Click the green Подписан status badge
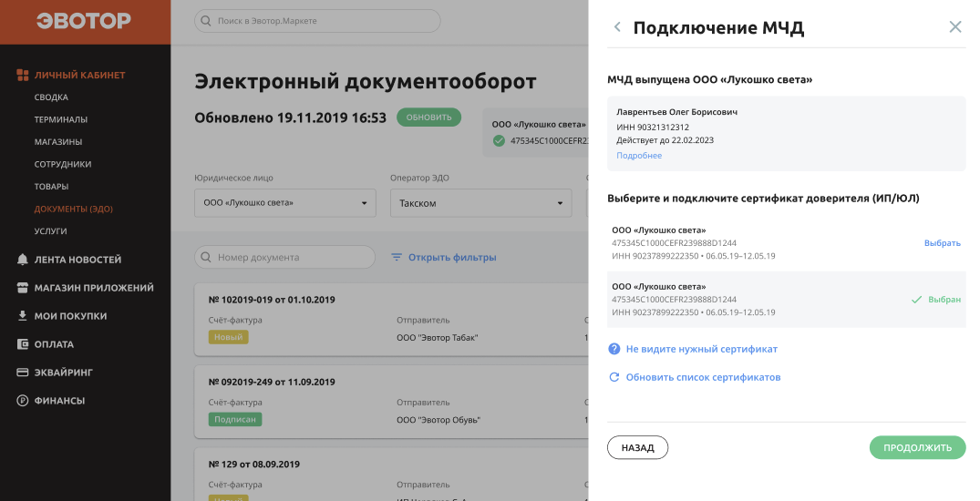Screen dimensions: 980x501 (235, 419)
